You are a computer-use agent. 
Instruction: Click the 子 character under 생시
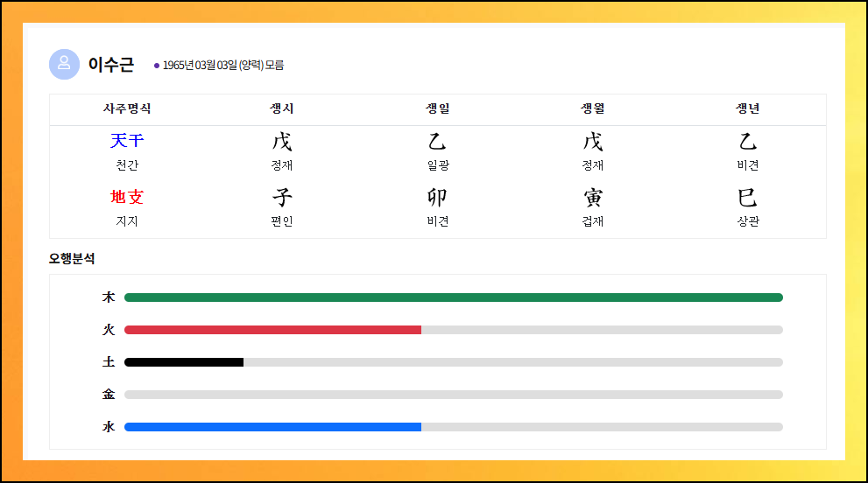click(282, 198)
